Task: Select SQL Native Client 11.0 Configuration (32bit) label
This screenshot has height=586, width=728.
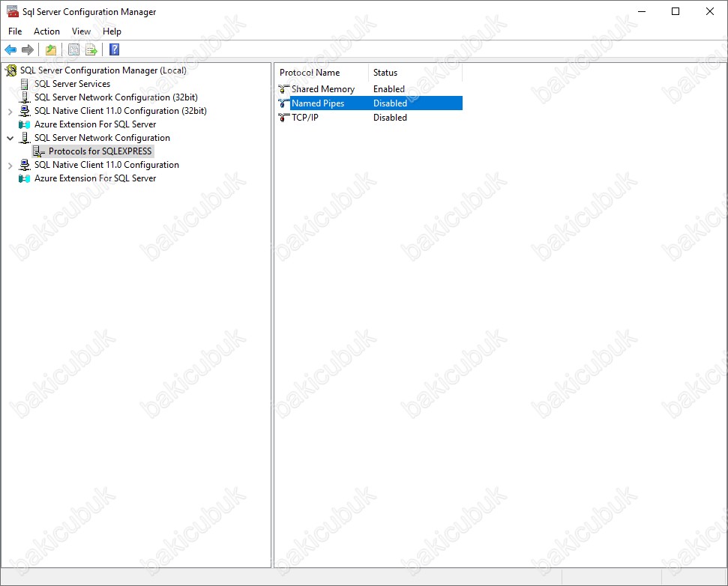Action: click(121, 111)
